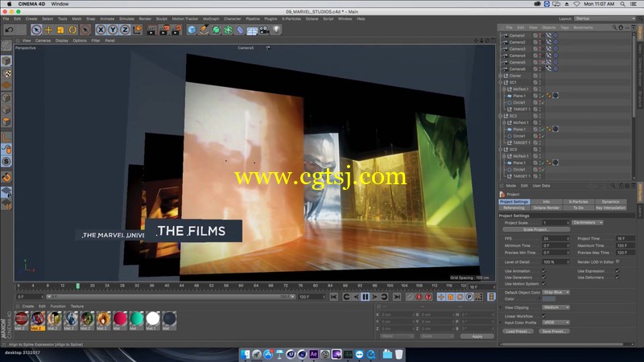This screenshot has width=644, height=362.
Task: Open Edit Render Settings icon
Action: pyautogui.click(x=176, y=30)
